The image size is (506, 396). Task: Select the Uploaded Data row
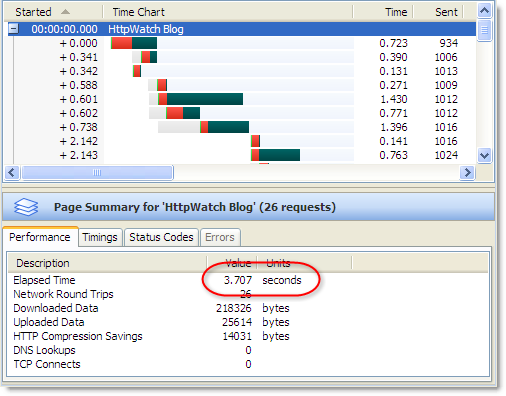pos(247,322)
